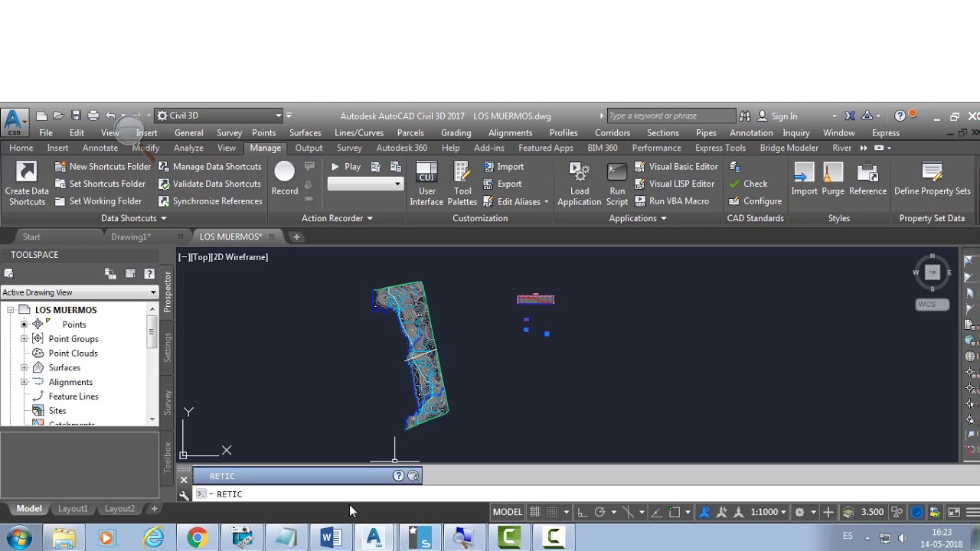Open User Interface CUI editor
The height and width of the screenshot is (551, 980).
[x=426, y=184]
